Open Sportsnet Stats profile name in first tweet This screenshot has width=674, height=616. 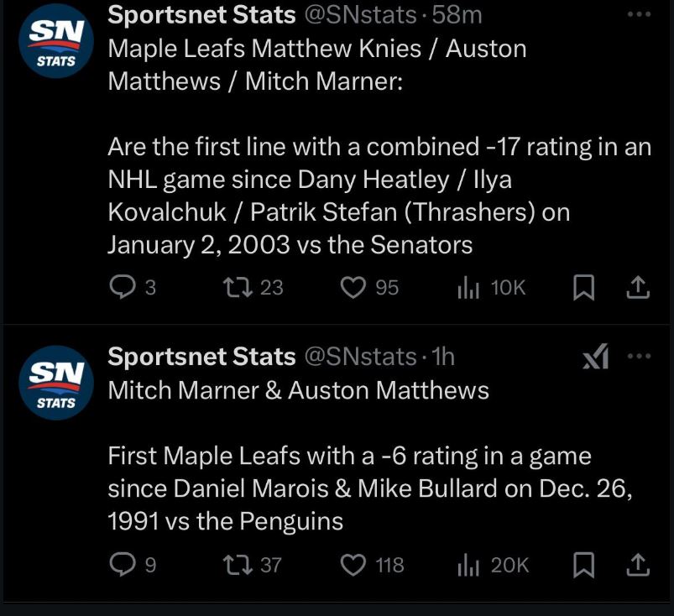[201, 14]
